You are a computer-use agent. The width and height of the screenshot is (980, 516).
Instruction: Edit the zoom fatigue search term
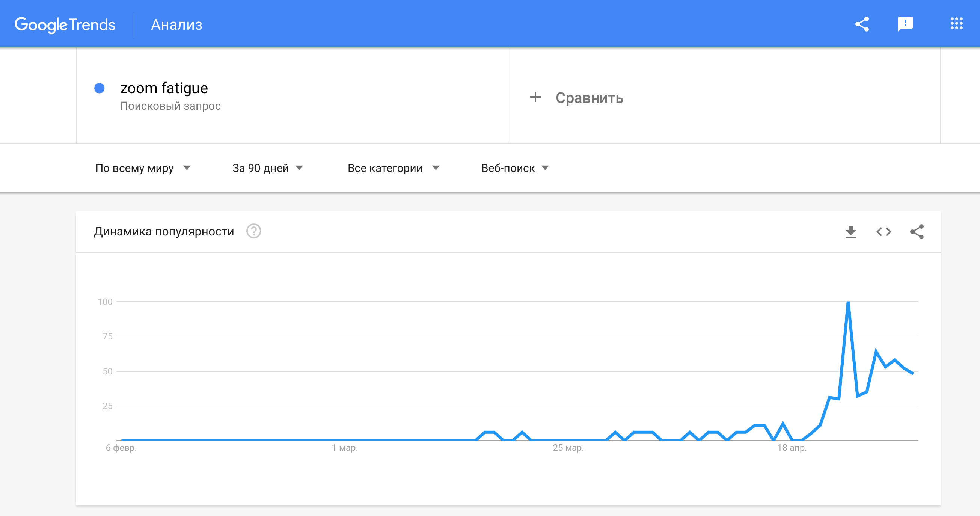[x=164, y=88]
